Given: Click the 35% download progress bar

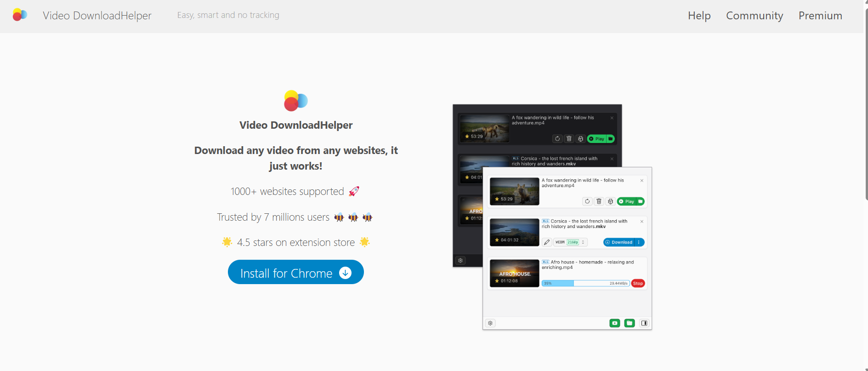Looking at the screenshot, I should coord(585,283).
